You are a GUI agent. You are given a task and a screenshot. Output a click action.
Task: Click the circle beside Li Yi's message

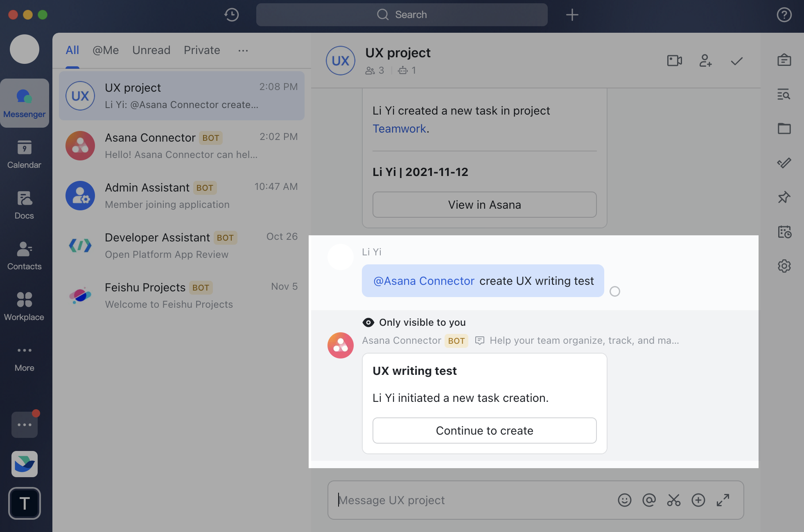coord(614,291)
